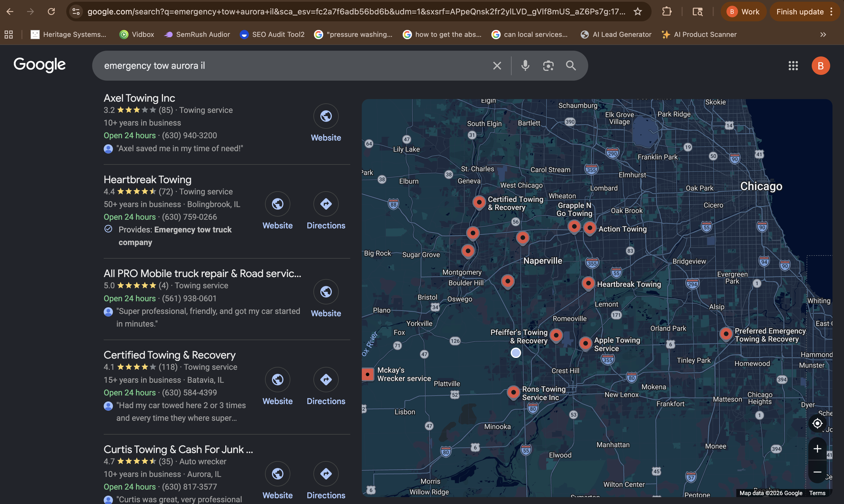This screenshot has width=844, height=504.
Task: Open Heartbreak Towing listing title
Action: tap(147, 180)
